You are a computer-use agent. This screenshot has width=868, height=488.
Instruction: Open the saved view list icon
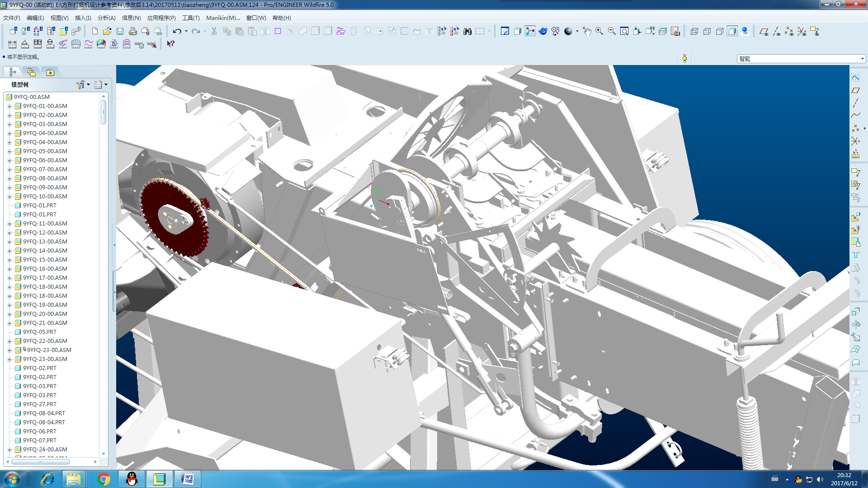pyautogui.click(x=650, y=31)
